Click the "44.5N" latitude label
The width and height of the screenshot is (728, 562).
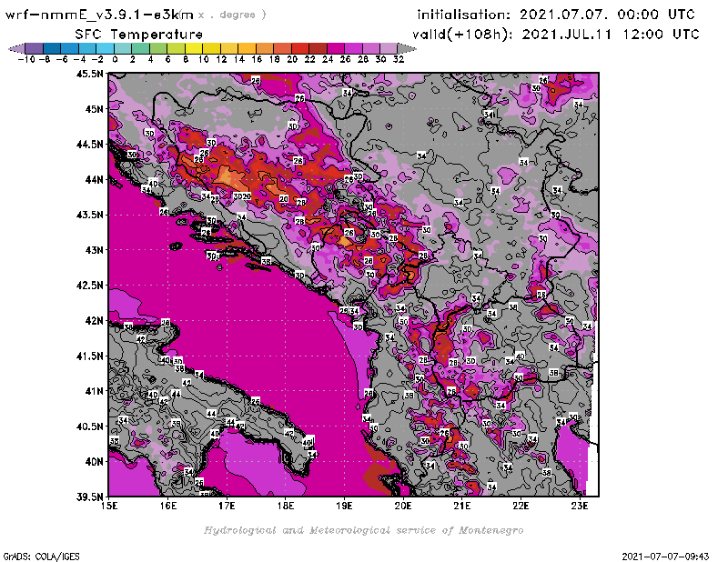click(x=89, y=145)
